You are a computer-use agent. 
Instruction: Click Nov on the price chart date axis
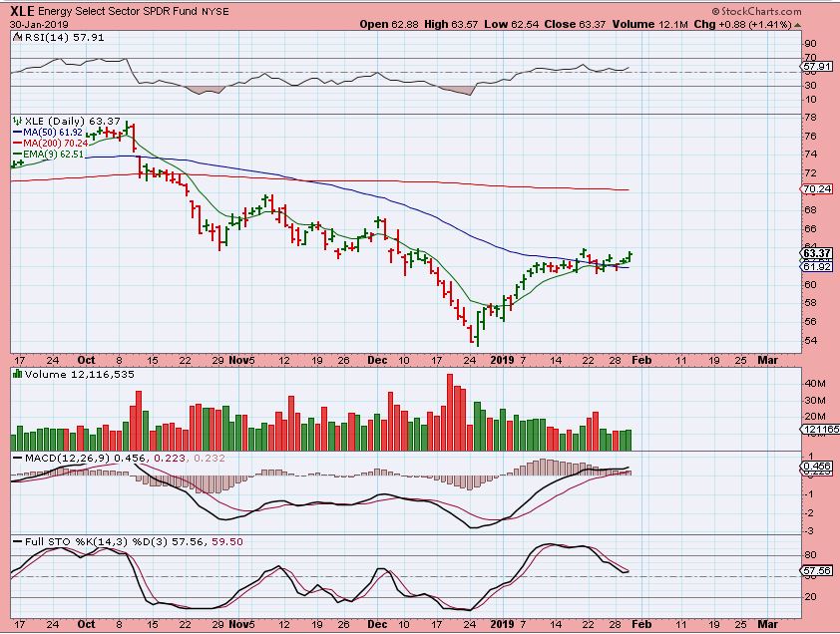(x=237, y=360)
